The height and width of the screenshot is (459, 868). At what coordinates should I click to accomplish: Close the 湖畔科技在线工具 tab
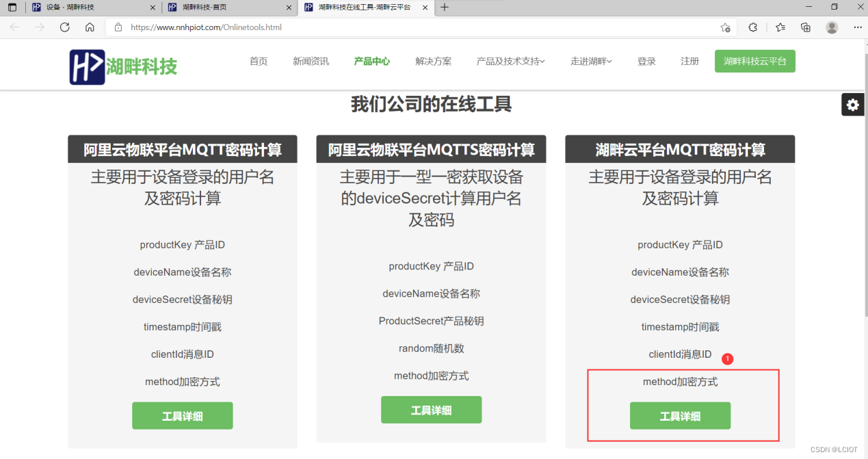point(425,8)
